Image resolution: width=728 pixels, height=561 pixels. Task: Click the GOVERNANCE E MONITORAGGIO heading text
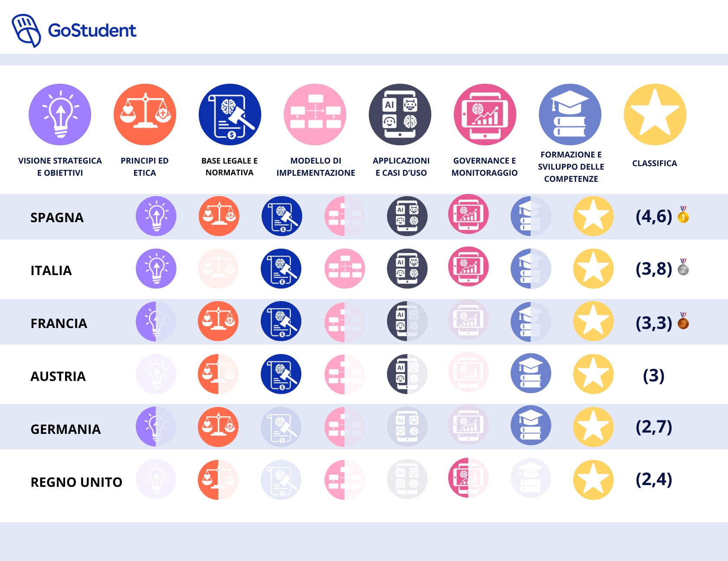click(x=485, y=167)
